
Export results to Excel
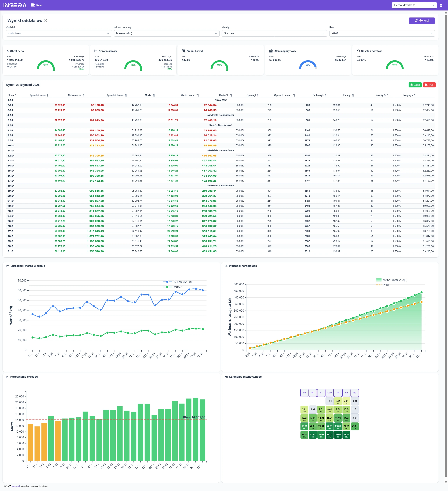(x=415, y=85)
